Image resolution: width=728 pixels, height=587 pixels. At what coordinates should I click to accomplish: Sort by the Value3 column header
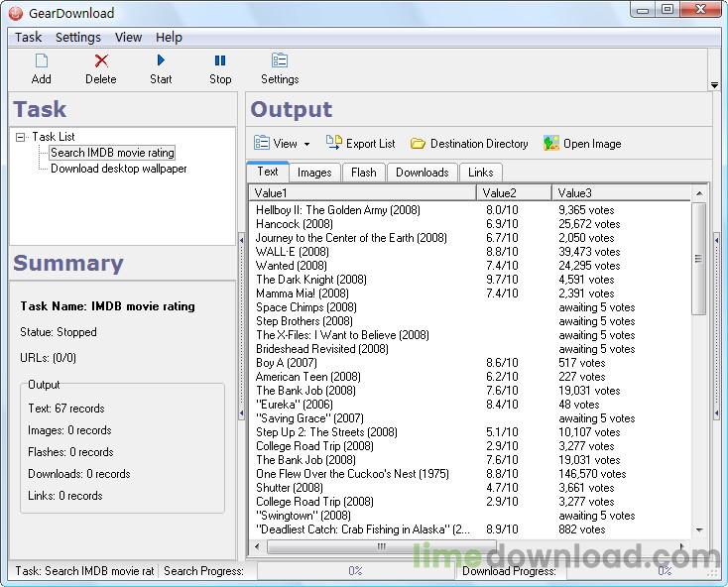pos(621,193)
